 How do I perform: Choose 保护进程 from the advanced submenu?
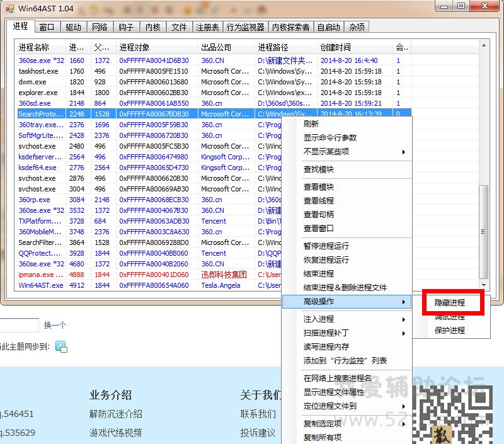(x=450, y=331)
